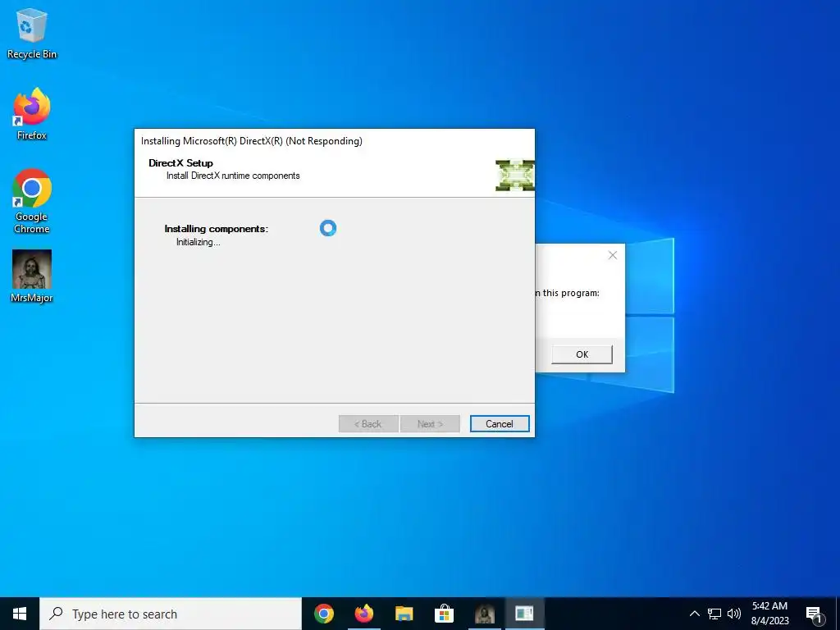Open the clock showing 5:42 AM
Viewport: 840px width, 630px height.
(x=769, y=614)
